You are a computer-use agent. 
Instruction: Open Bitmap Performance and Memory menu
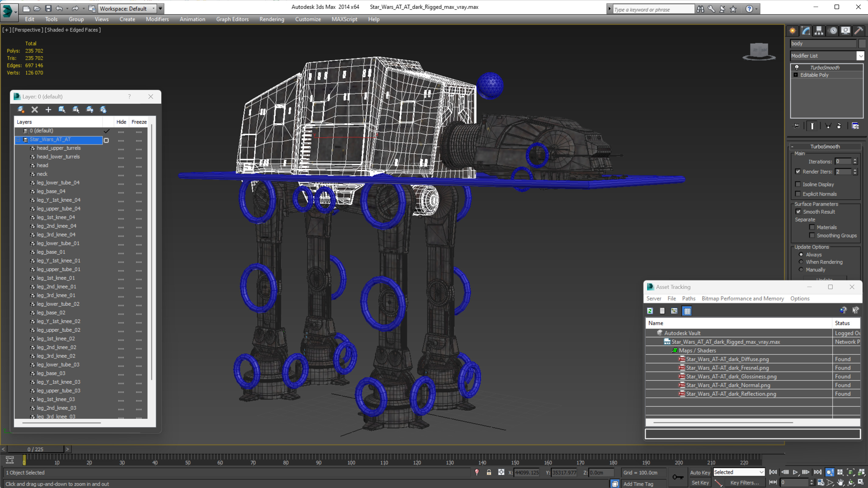click(743, 298)
